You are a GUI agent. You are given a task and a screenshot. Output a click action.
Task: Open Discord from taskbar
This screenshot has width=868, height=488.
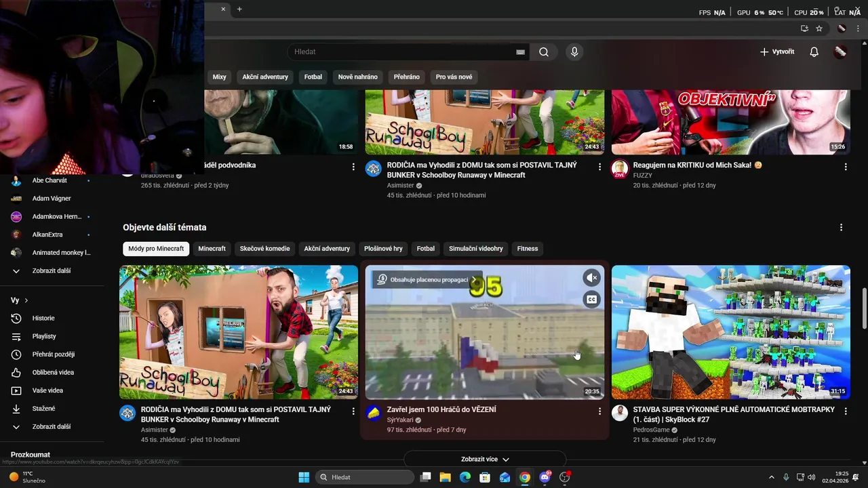click(544, 477)
